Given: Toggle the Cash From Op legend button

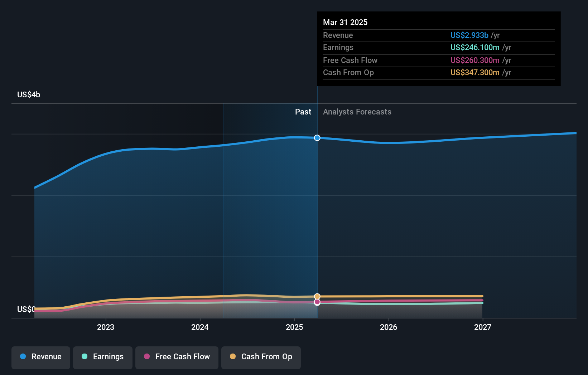Looking at the screenshot, I should pos(261,357).
